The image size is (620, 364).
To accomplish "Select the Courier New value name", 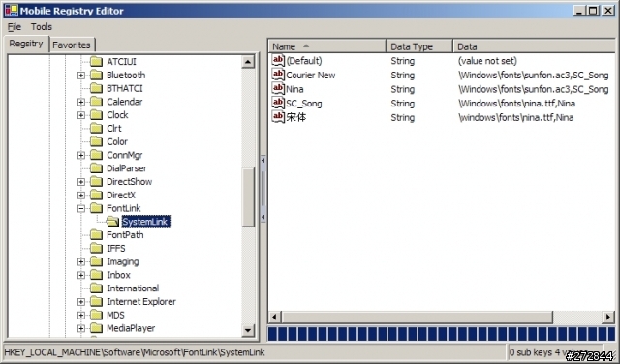I will click(x=311, y=76).
